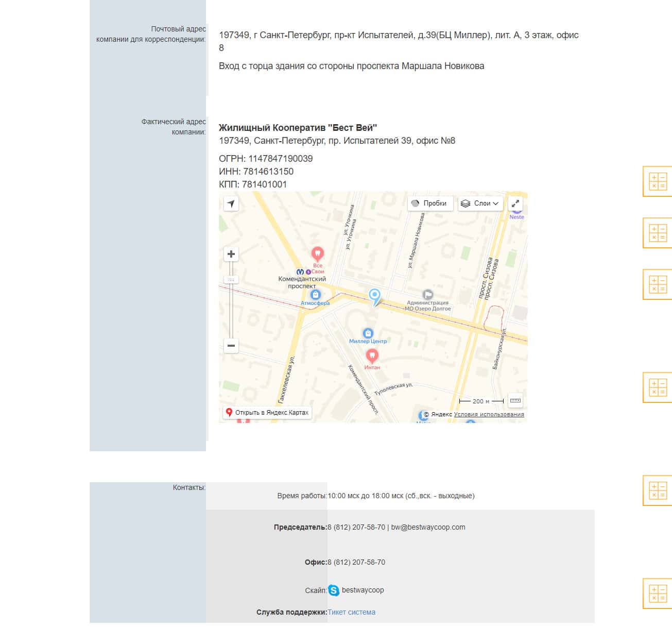Click the Интан dental clinic marker
This screenshot has width=672, height=627.
pos(372,355)
